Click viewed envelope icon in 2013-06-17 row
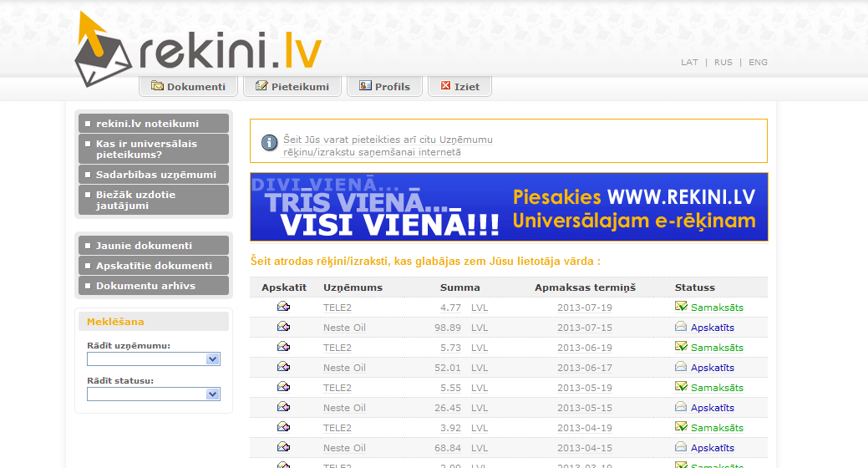 (x=681, y=366)
